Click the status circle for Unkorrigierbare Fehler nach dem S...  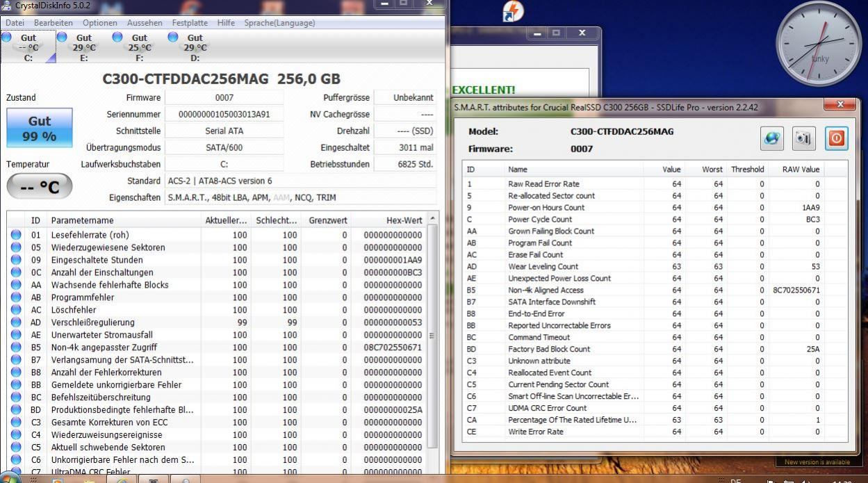[16, 460]
